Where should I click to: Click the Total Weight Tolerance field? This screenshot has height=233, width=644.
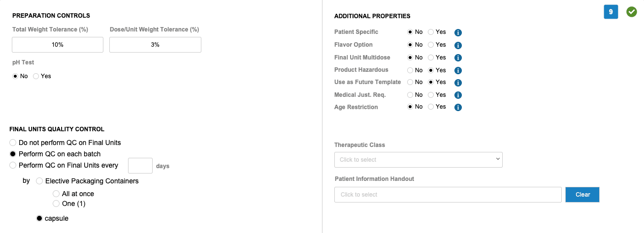click(x=58, y=45)
